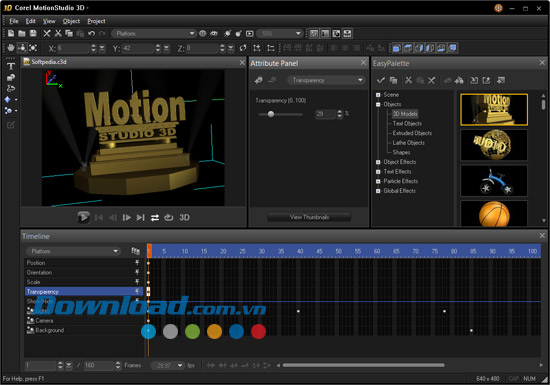Play the animation preview
Image resolution: width=550 pixels, height=385 pixels.
pyautogui.click(x=83, y=217)
